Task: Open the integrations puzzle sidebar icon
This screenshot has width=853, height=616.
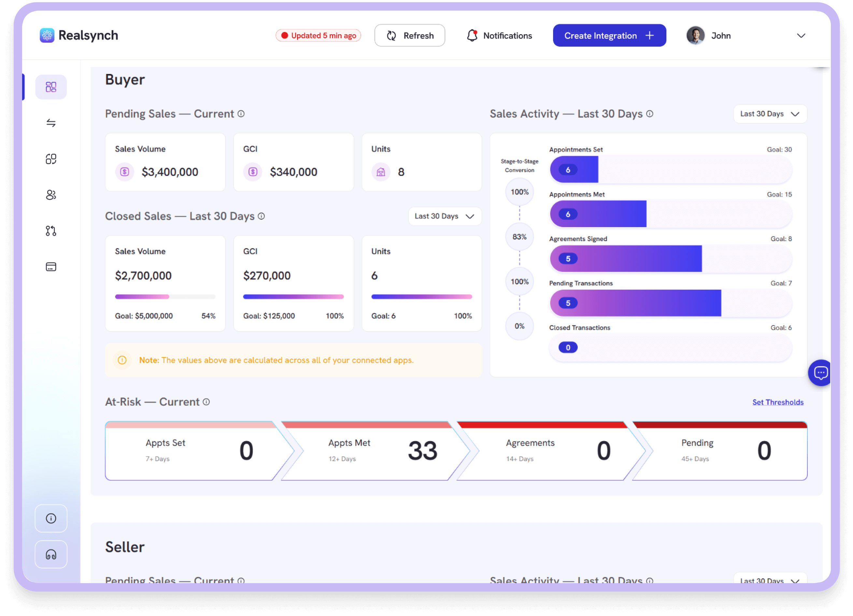Action: click(x=51, y=159)
